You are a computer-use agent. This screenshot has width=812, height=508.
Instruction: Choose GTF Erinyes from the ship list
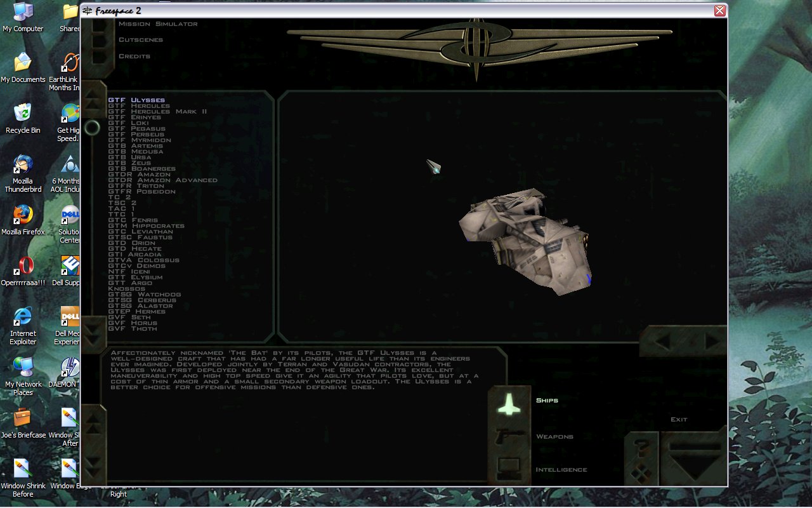[134, 117]
